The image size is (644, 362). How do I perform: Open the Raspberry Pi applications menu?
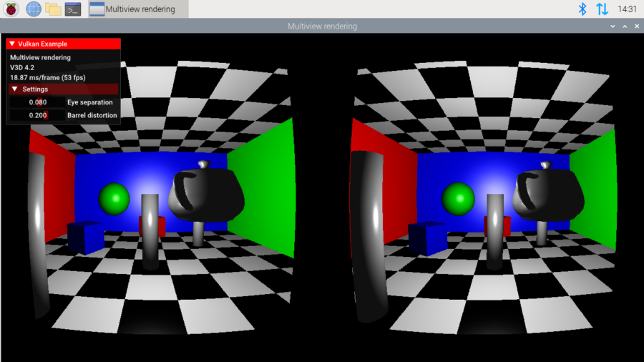pos(11,9)
